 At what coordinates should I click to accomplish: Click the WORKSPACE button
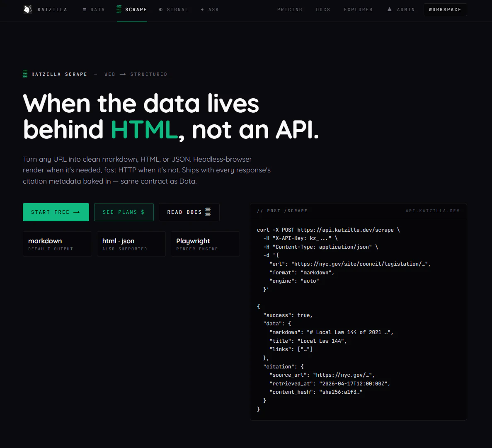(445, 9)
